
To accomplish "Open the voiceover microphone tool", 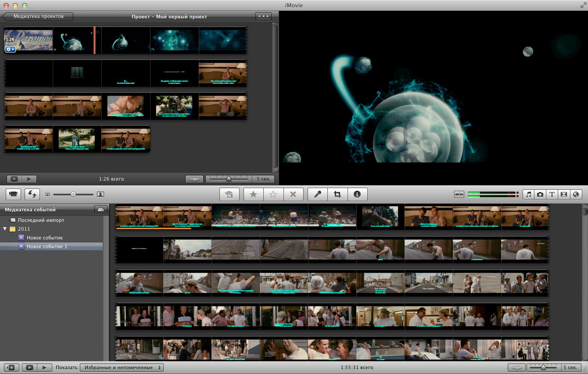I will click(x=318, y=194).
